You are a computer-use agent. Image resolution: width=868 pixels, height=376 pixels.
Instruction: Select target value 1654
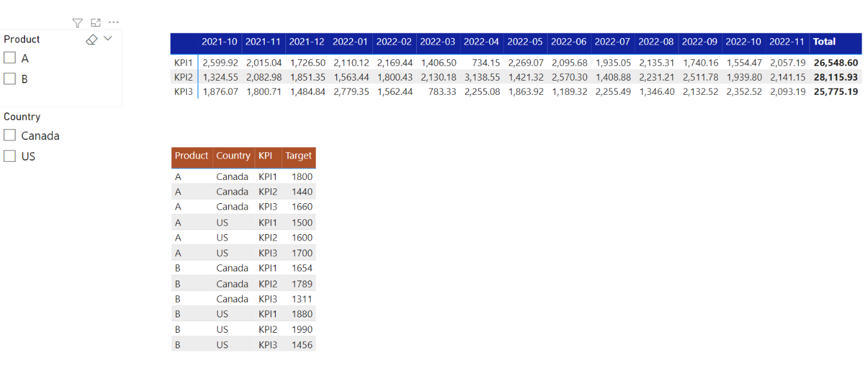[x=302, y=268]
